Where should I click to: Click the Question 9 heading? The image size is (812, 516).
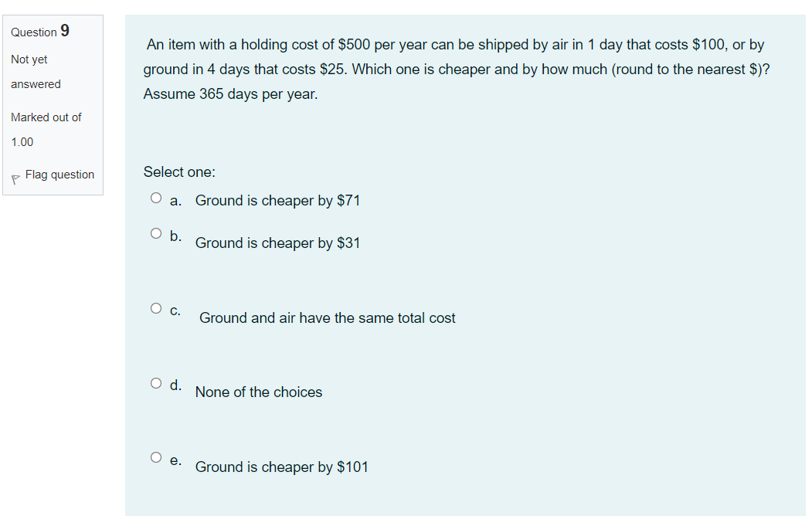click(39, 32)
